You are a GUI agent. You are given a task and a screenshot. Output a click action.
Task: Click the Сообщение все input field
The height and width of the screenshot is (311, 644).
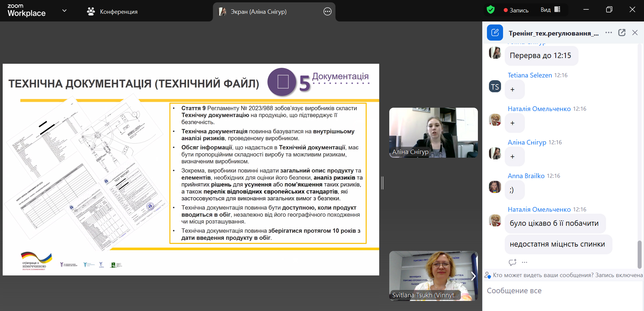(x=563, y=291)
